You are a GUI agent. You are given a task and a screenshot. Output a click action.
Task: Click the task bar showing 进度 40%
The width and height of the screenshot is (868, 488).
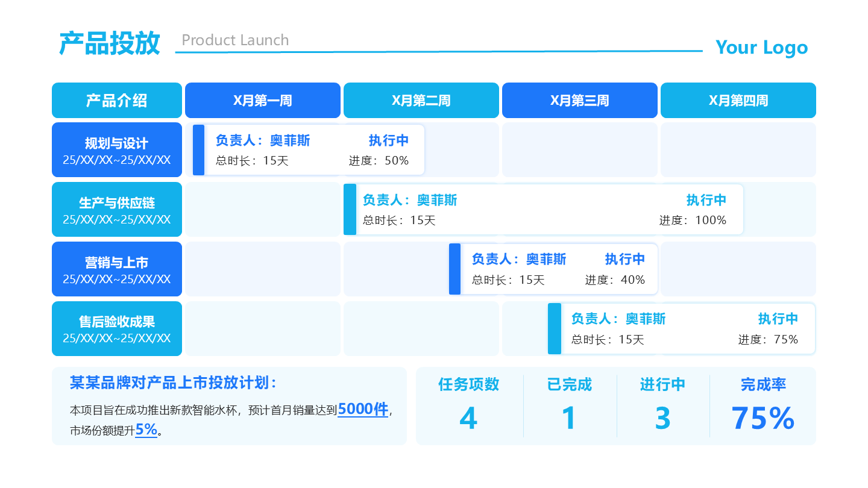(553, 269)
